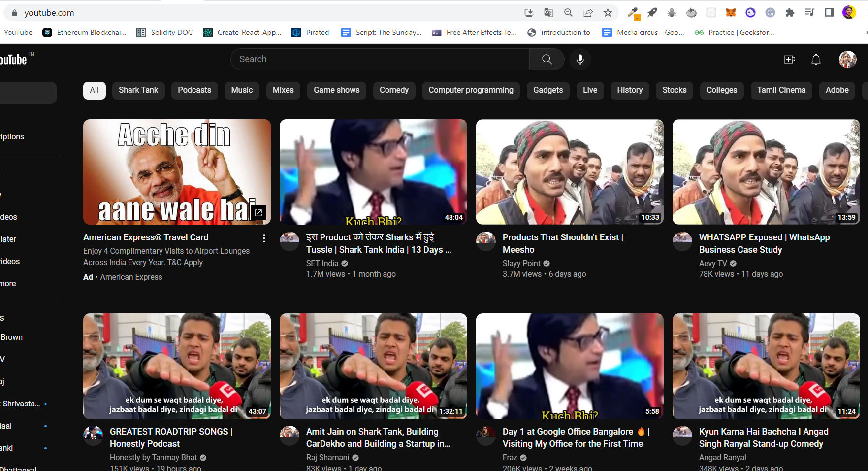
Task: Open the Grammarly extension
Action: pyautogui.click(x=770, y=12)
